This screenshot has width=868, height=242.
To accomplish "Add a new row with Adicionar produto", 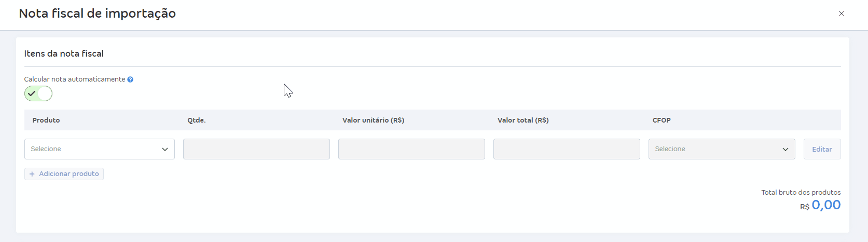I will click(64, 174).
